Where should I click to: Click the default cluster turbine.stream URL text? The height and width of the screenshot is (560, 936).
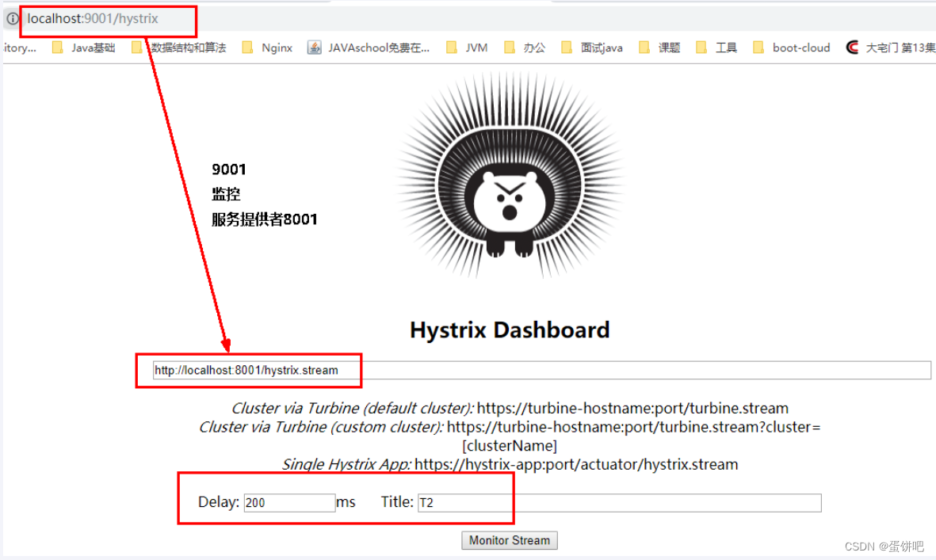coord(632,408)
